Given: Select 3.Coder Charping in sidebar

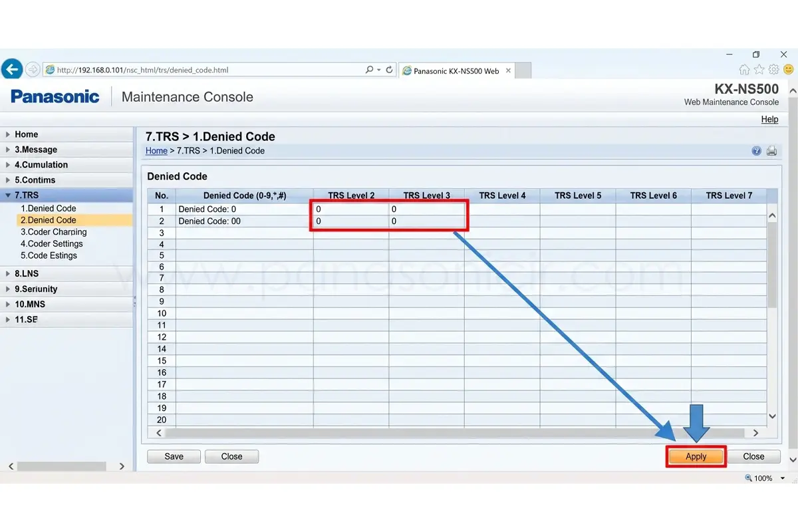Looking at the screenshot, I should pyautogui.click(x=53, y=232).
